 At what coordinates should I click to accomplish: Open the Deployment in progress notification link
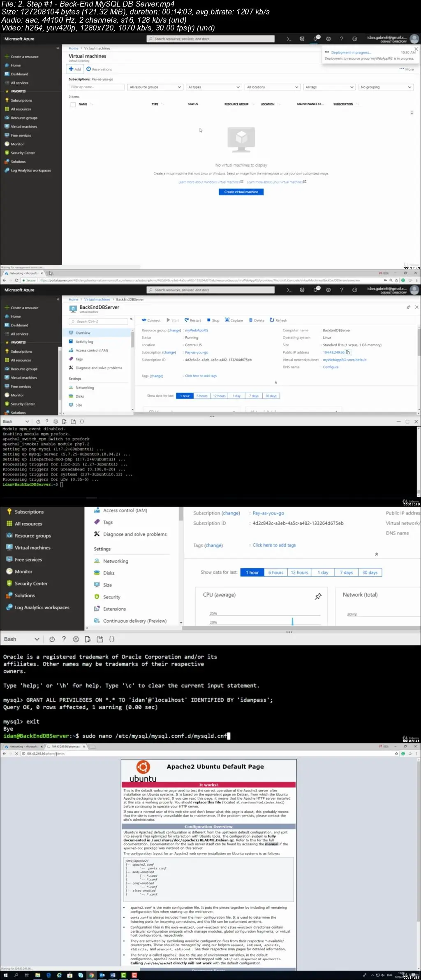[351, 53]
